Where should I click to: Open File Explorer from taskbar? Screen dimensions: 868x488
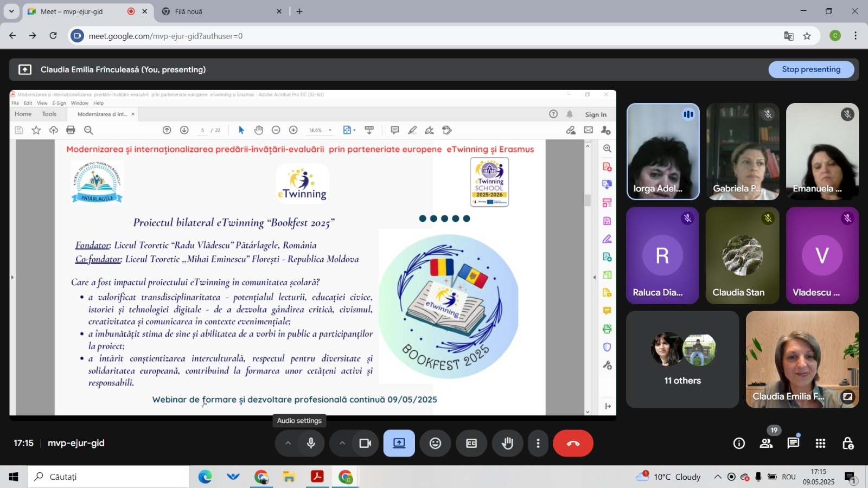[x=289, y=477]
